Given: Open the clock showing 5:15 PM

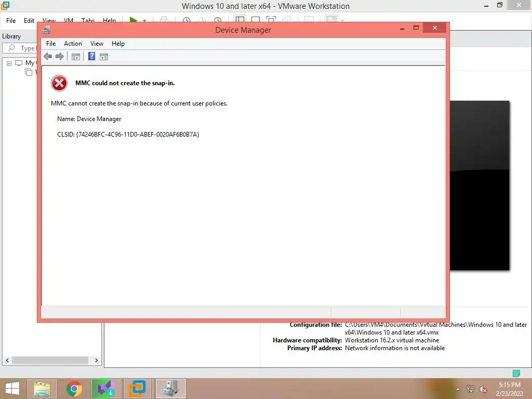Looking at the screenshot, I should (509, 389).
